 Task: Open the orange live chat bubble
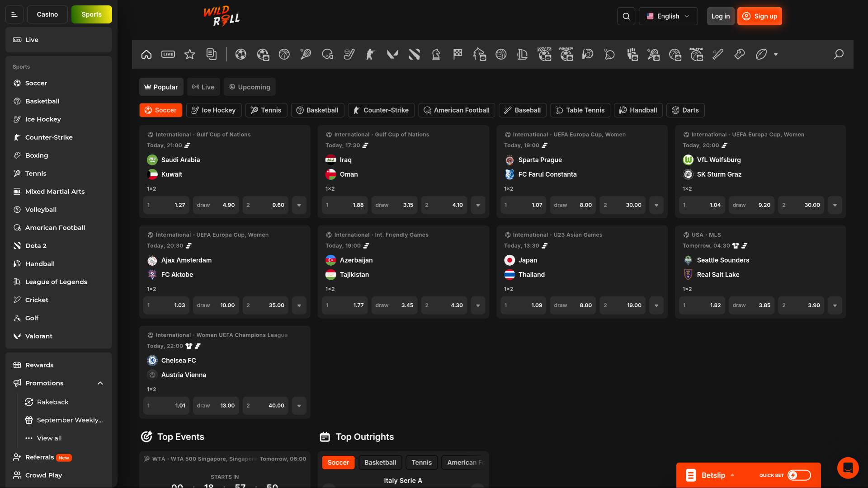pos(848,468)
